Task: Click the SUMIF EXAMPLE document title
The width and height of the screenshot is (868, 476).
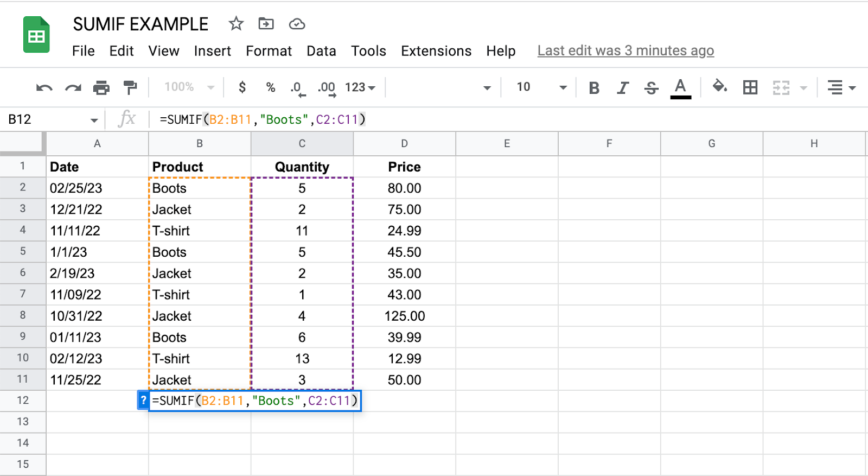Action: (x=141, y=24)
